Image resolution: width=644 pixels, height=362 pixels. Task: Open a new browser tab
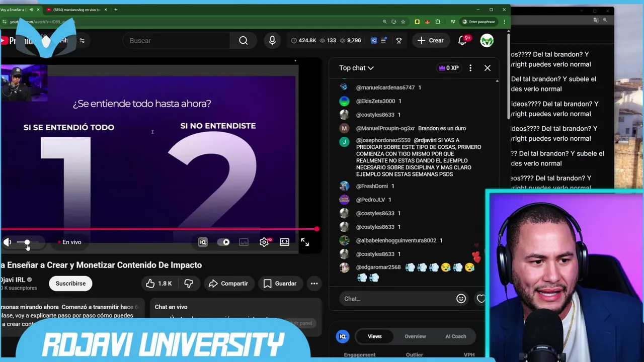tap(116, 10)
